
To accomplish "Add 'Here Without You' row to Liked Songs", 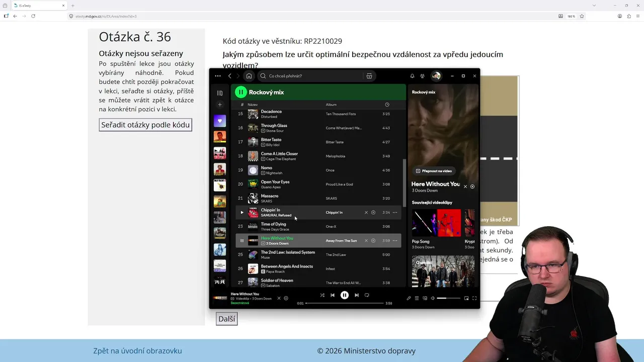I will [x=373, y=241].
